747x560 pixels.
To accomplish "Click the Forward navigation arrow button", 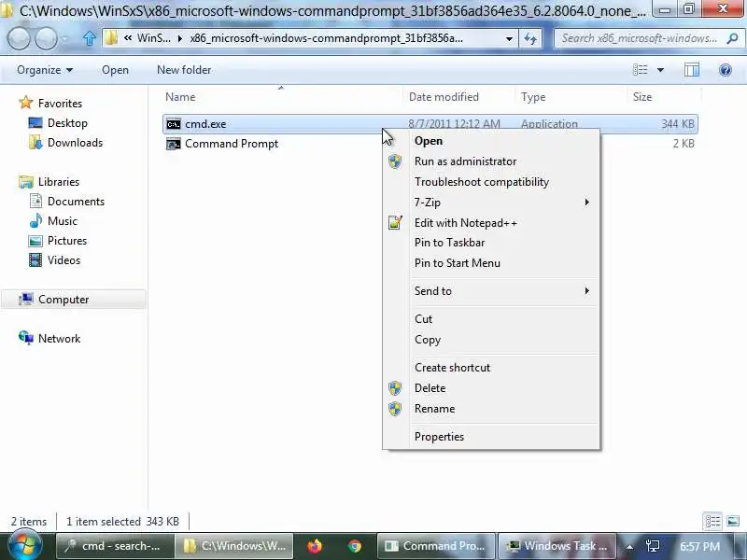I will [x=46, y=38].
